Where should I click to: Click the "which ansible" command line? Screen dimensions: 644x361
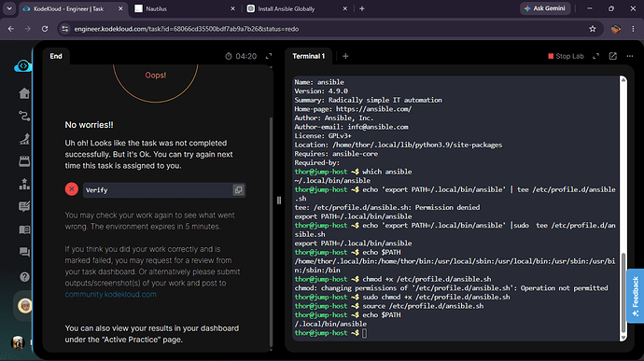353,172
